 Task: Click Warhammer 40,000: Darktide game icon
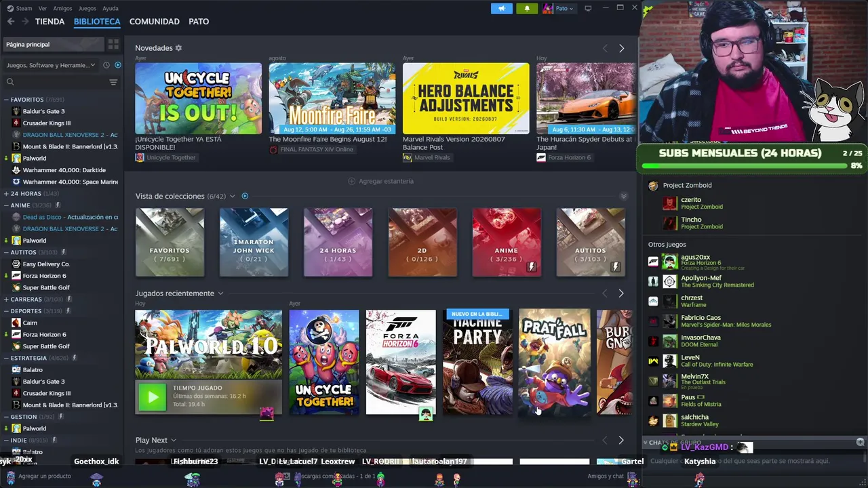point(16,170)
